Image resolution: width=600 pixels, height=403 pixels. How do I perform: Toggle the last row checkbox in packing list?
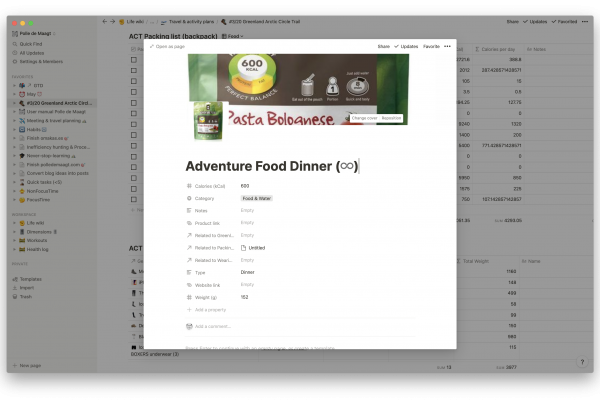pyautogui.click(x=134, y=199)
